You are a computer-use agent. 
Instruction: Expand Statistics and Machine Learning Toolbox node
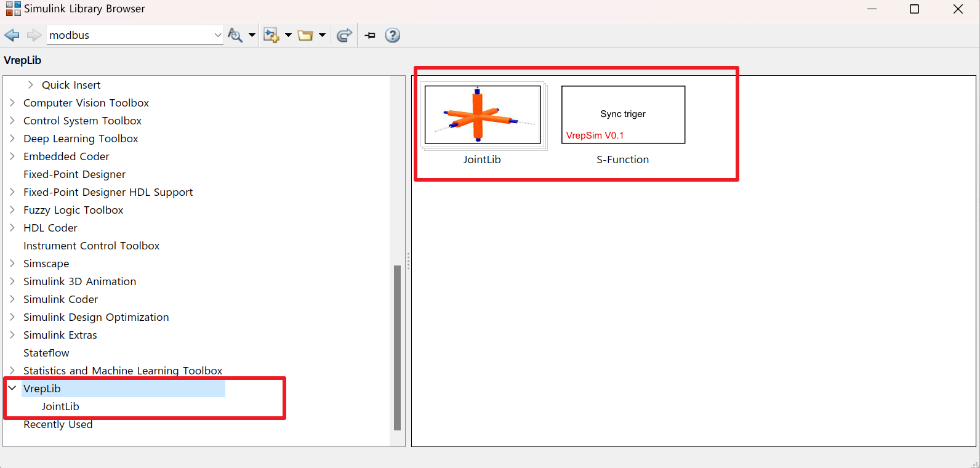pos(12,371)
